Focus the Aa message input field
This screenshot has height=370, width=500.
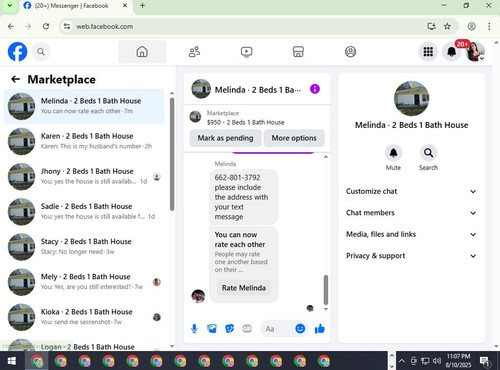(277, 329)
